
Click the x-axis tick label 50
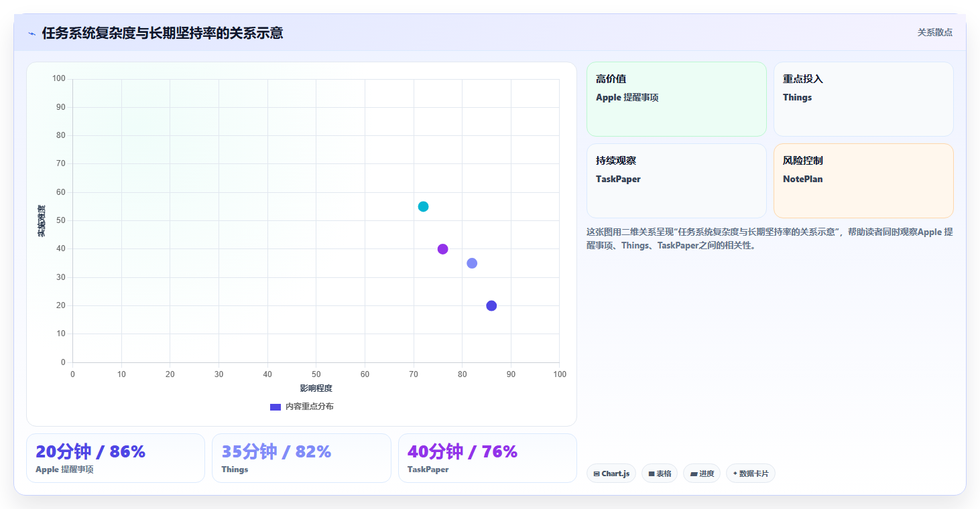[x=316, y=374]
